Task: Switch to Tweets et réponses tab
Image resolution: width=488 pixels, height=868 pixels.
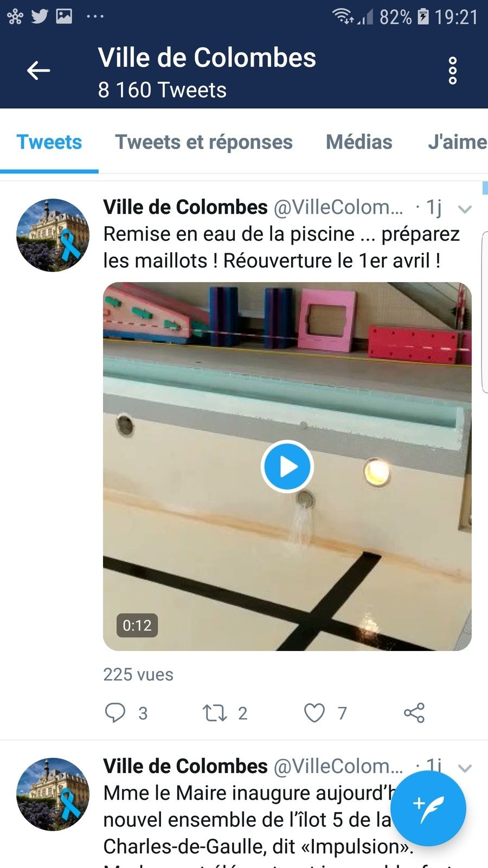Action: pyautogui.click(x=204, y=142)
